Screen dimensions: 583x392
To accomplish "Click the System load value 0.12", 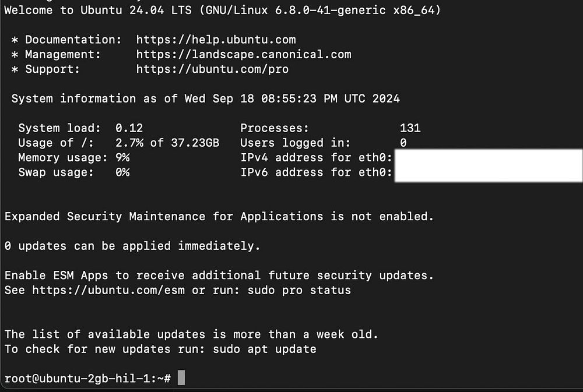I will click(x=129, y=128).
